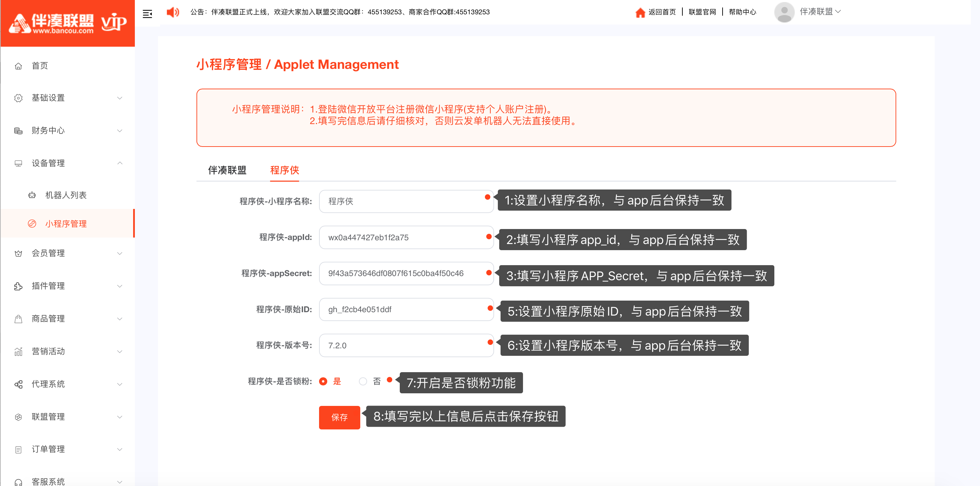Expand 商品管理 with its chevron

(x=120, y=319)
